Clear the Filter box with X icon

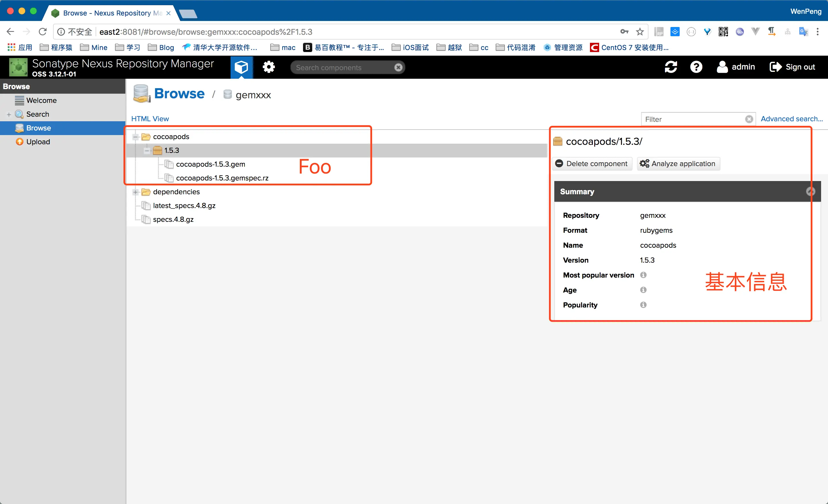tap(749, 119)
